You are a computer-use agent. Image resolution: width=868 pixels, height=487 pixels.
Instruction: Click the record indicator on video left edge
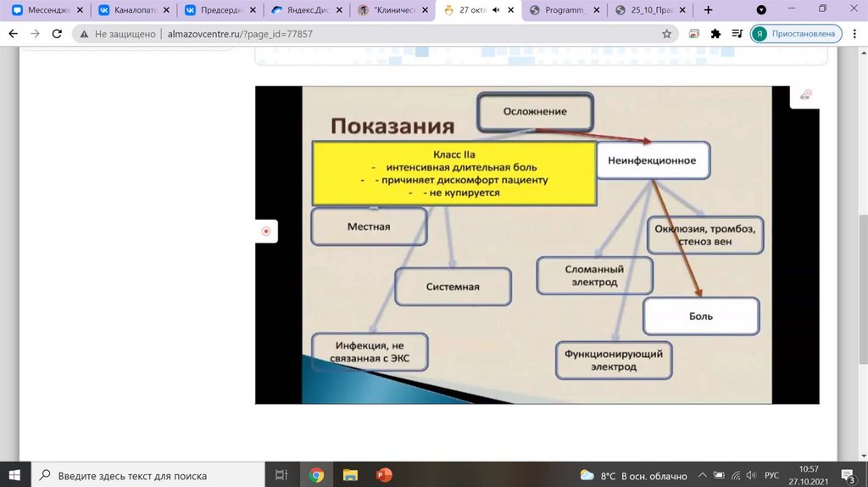tap(266, 231)
